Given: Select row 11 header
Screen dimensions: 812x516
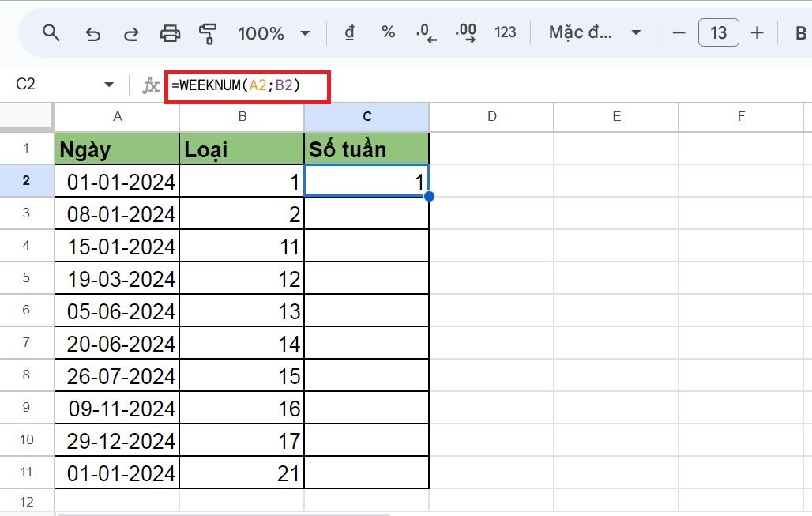Looking at the screenshot, I should pos(26,473).
